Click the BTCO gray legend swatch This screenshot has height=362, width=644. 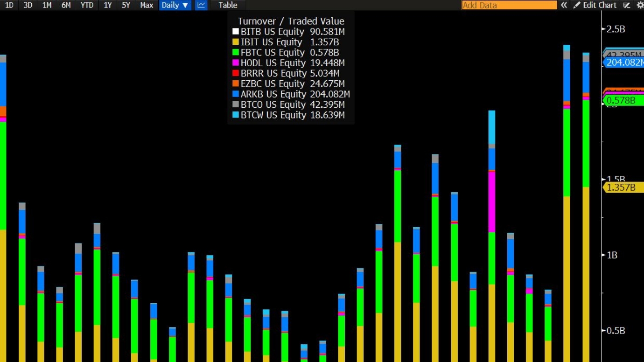(x=236, y=104)
